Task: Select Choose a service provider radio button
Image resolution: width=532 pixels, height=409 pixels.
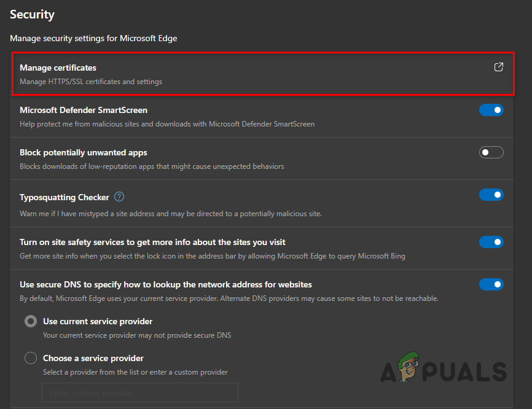Action: tap(31, 358)
